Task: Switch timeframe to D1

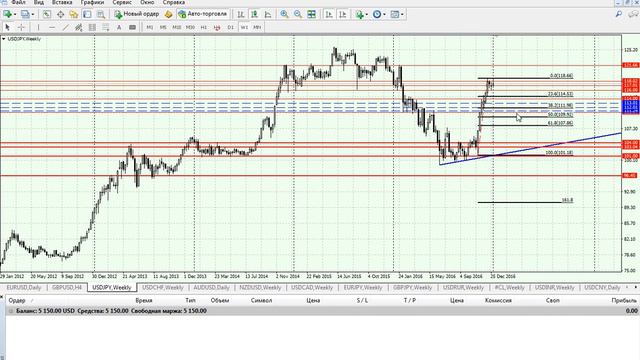Action: coord(231,27)
